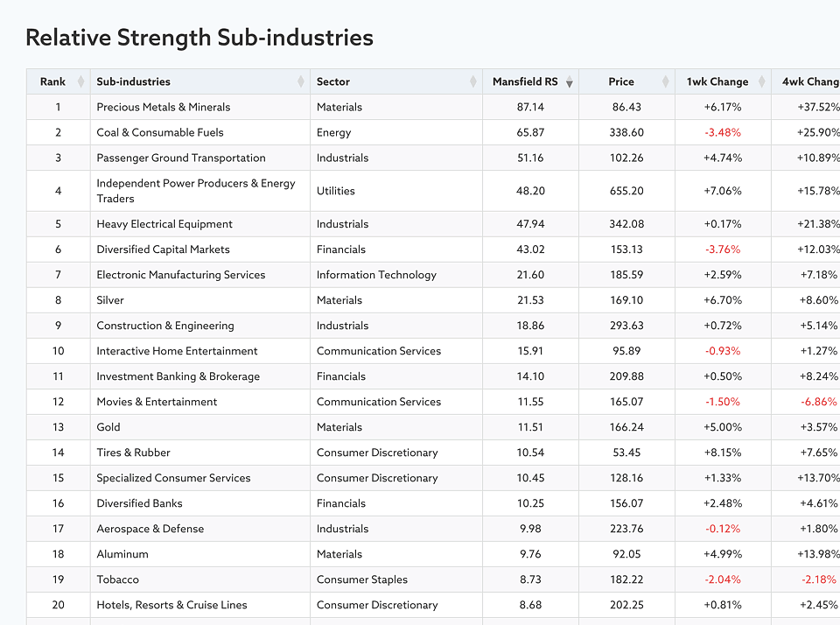Select the Tobacco sub-industry row
This screenshot has width=840, height=625.
(x=117, y=579)
